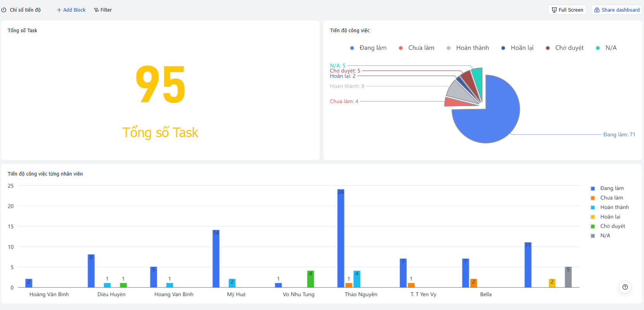
Task: Click the Tiến độ công việc từng nhân viên title
Action: coord(45,174)
